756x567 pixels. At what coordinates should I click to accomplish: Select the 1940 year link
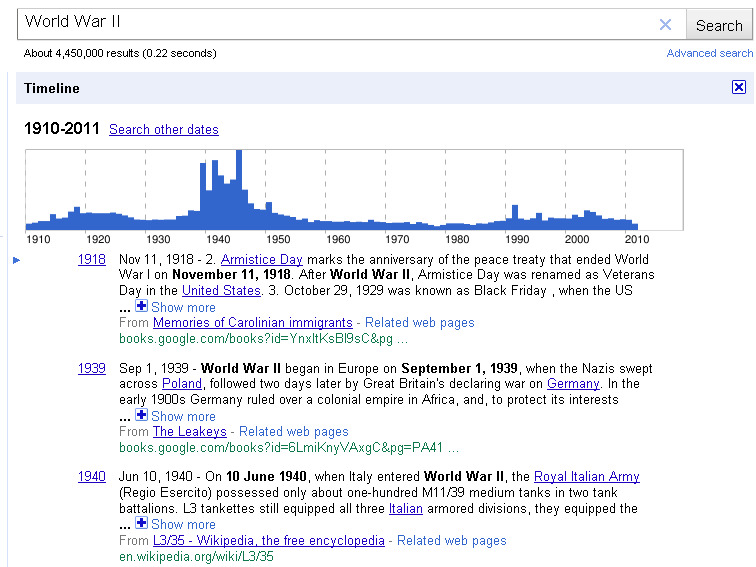click(x=91, y=477)
